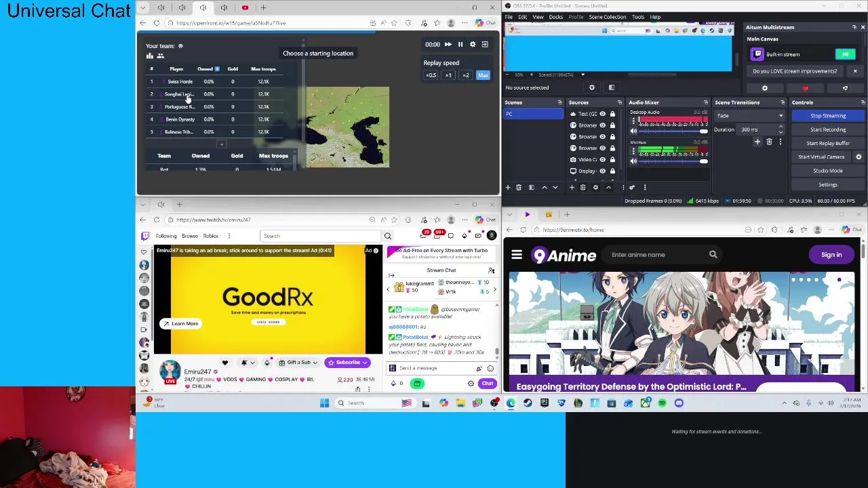Screen dimensions: 868x488
Task: Toggle visibility of the Video Capture source
Action: pos(602,159)
